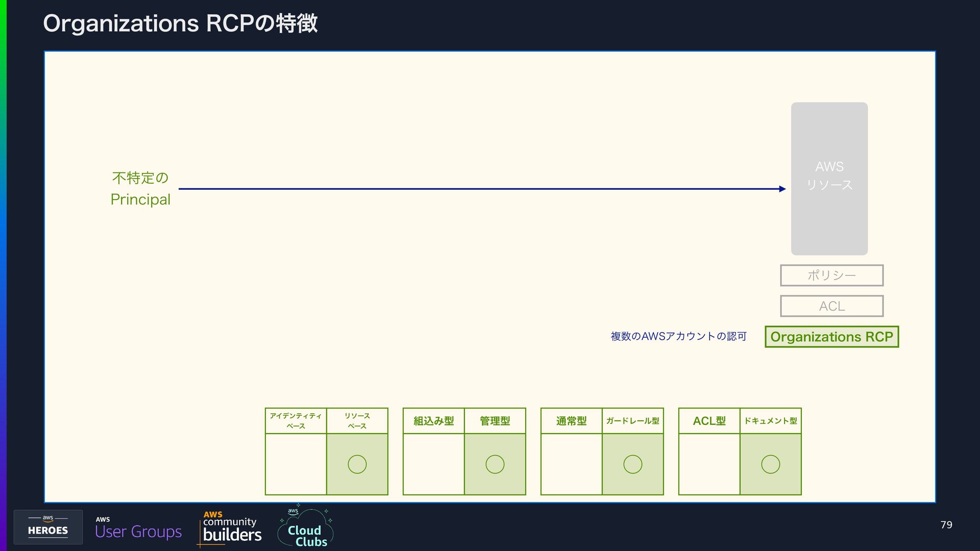Click the ACL型 header cell
This screenshot has height=551, width=980.
tap(709, 421)
